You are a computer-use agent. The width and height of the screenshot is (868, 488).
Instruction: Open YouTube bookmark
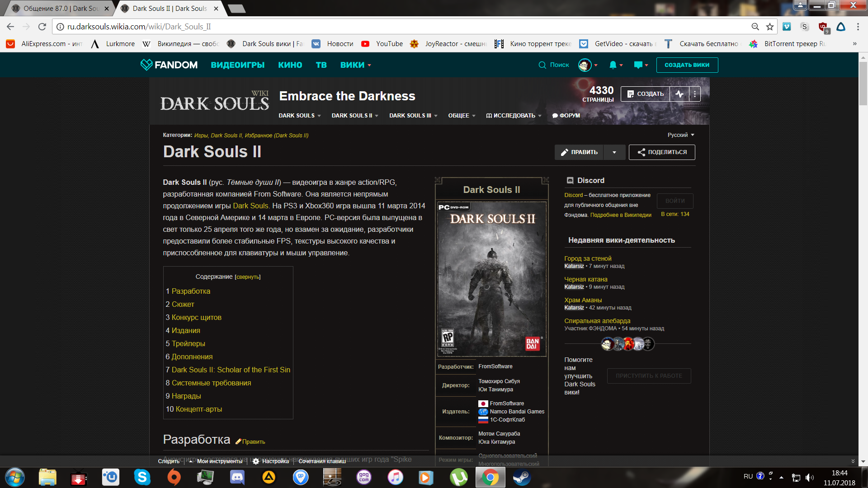pyautogui.click(x=382, y=44)
